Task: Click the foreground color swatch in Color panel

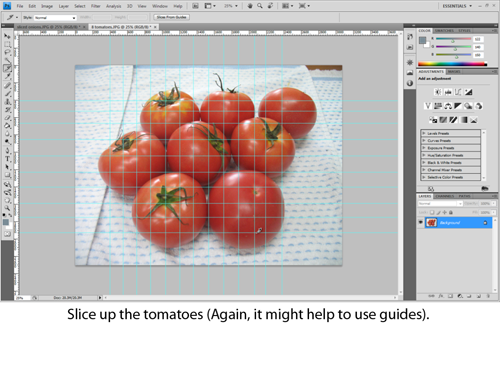Action: 423,40
